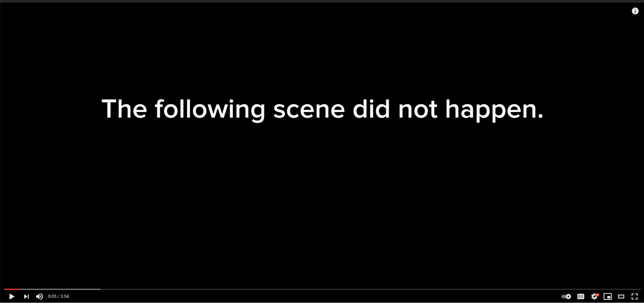644x303 pixels.
Task: Click the red played portion of progress bar
Action: (12, 289)
